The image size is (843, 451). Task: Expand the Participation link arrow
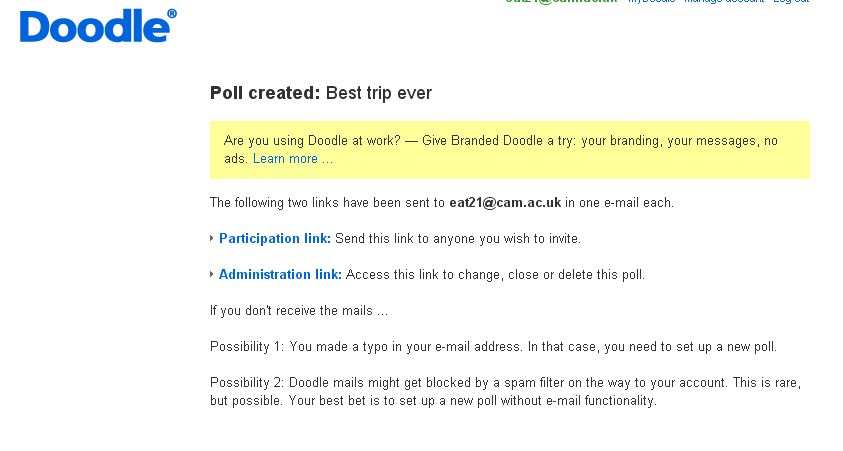click(x=212, y=239)
